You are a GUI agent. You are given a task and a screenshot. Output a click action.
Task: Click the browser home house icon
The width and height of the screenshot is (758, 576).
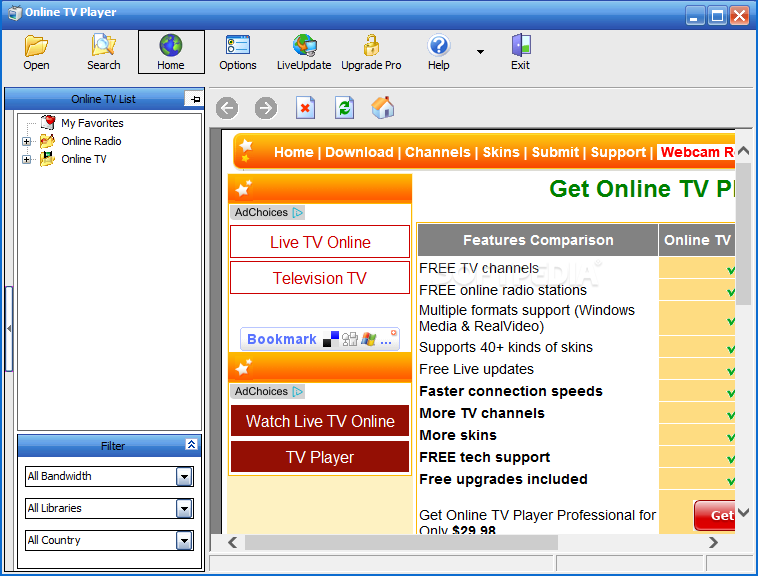[x=383, y=107]
